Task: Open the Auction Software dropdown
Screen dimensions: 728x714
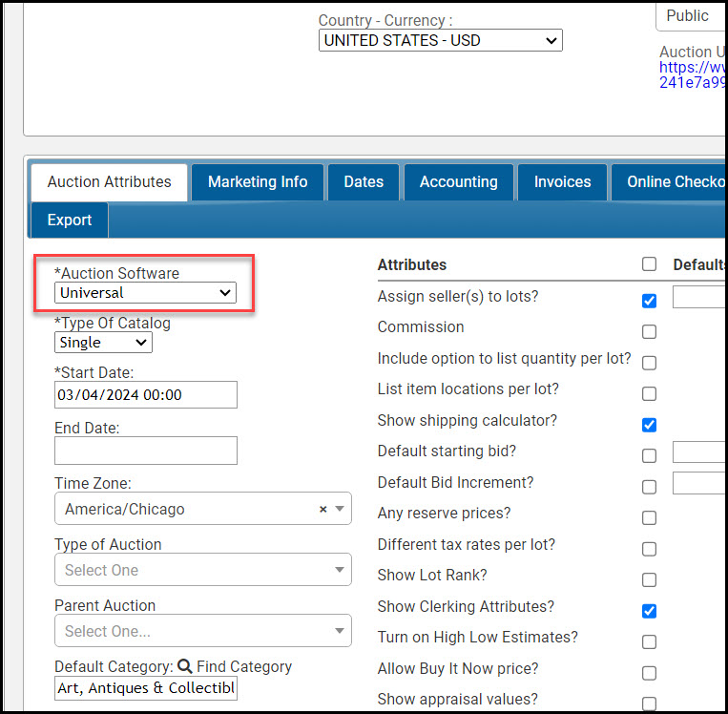Action: click(x=145, y=293)
